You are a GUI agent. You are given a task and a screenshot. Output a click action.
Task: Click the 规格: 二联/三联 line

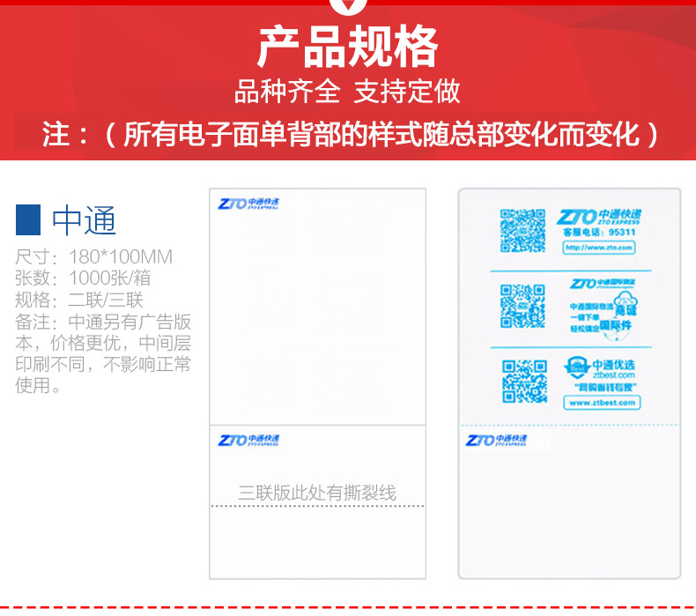coord(79,300)
